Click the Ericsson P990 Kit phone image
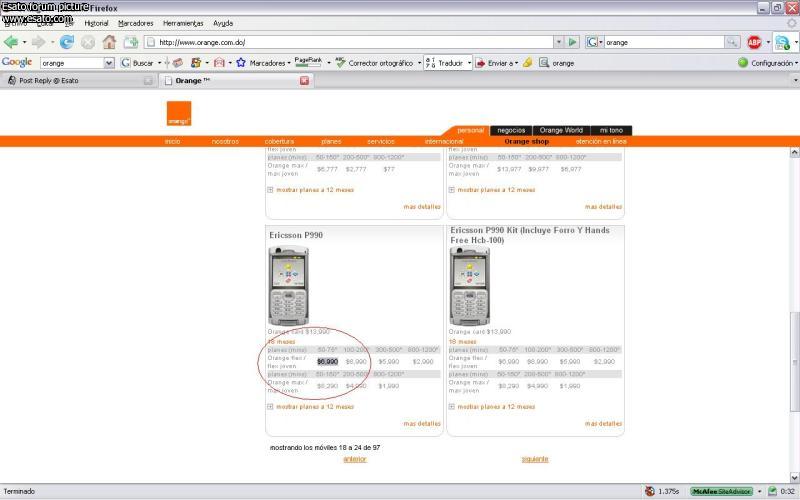This screenshot has width=800, height=500. (x=469, y=286)
